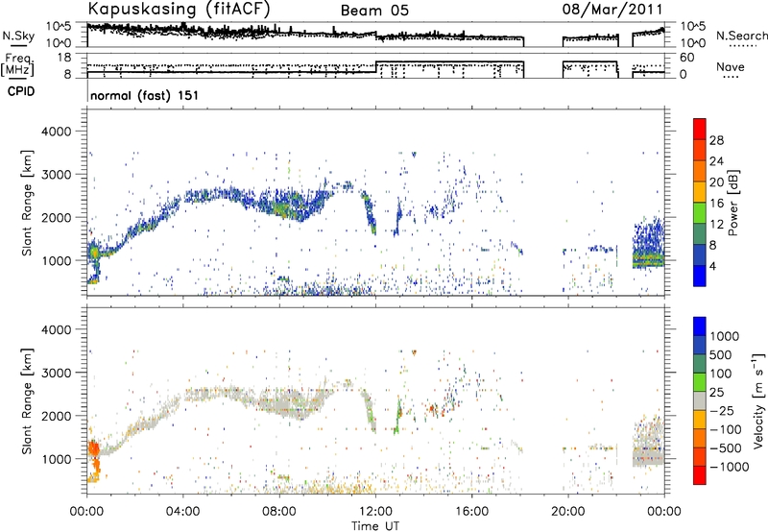The height and width of the screenshot is (532, 768).
Task: Click the '-1000' velocity colorbar label
Action: click(729, 467)
